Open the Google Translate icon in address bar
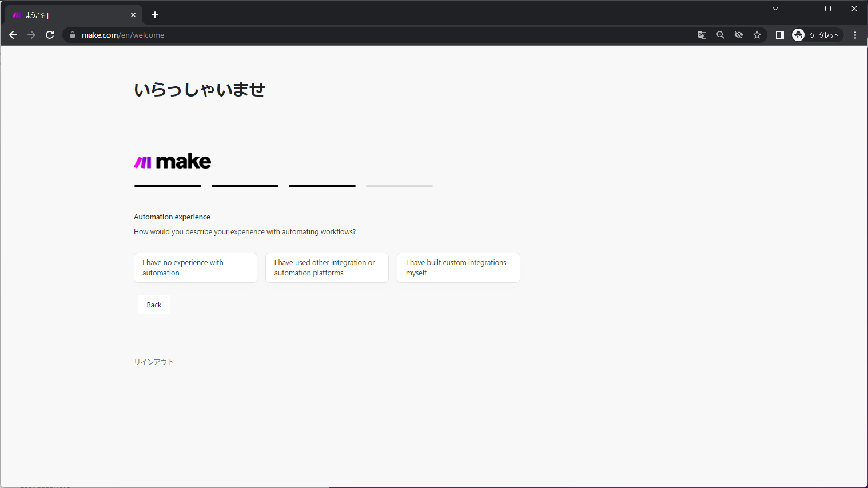Screen dimensions: 868x488 pyautogui.click(x=702, y=35)
